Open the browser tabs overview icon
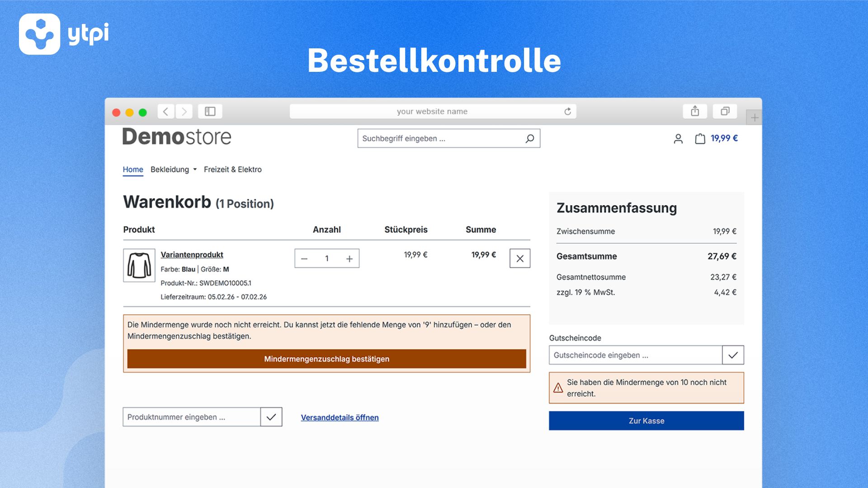Image resolution: width=868 pixels, height=488 pixels. 725,111
